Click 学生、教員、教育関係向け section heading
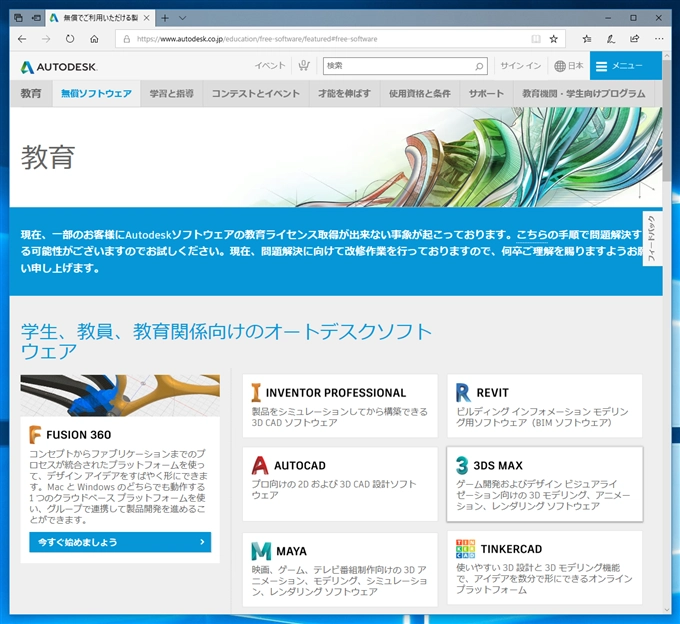Screen dimensions: 680x624 226,342
